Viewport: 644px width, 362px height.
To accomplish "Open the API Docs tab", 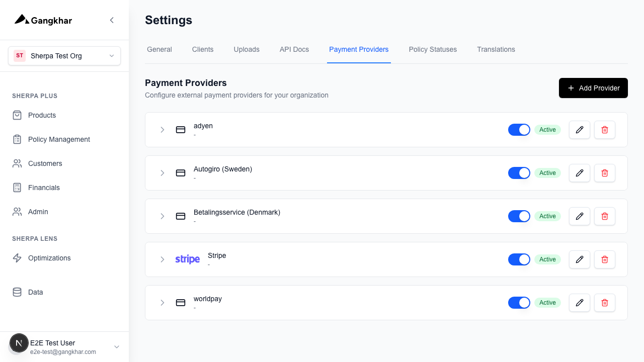I will (x=294, y=49).
